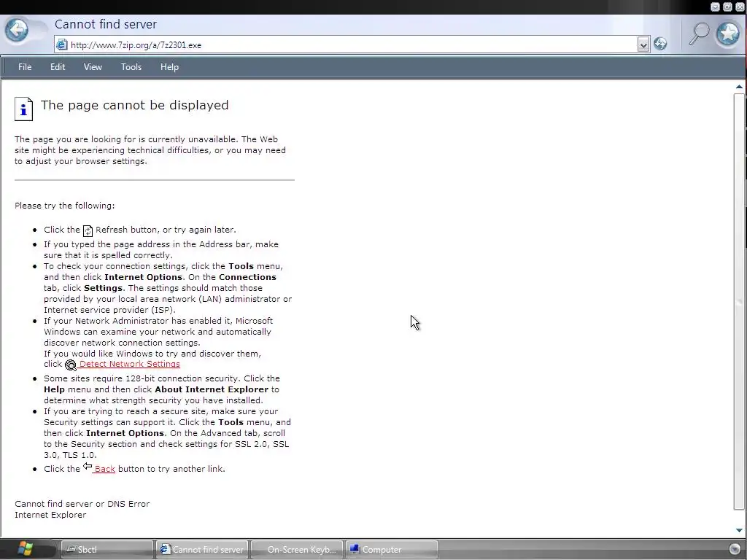
Task: Click the info page icon beside the heading
Action: click(x=23, y=109)
